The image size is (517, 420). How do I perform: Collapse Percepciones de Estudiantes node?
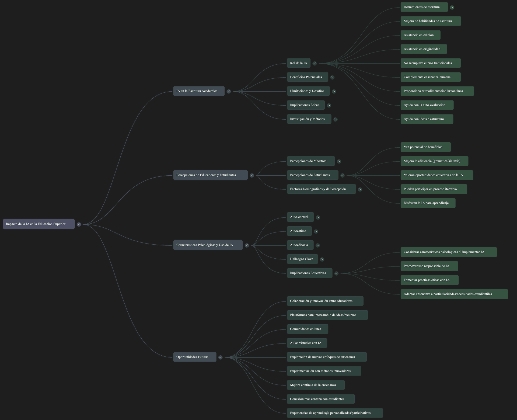tap(343, 175)
